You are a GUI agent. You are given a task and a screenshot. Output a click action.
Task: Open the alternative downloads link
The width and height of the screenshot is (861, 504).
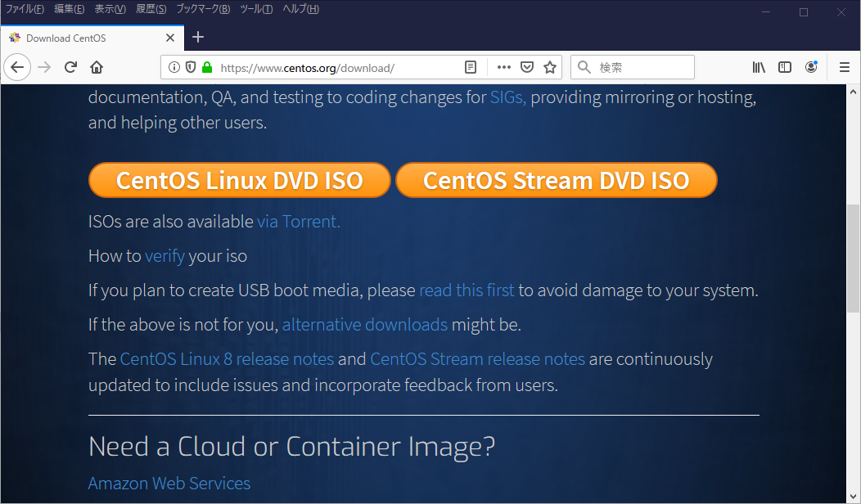click(x=364, y=325)
